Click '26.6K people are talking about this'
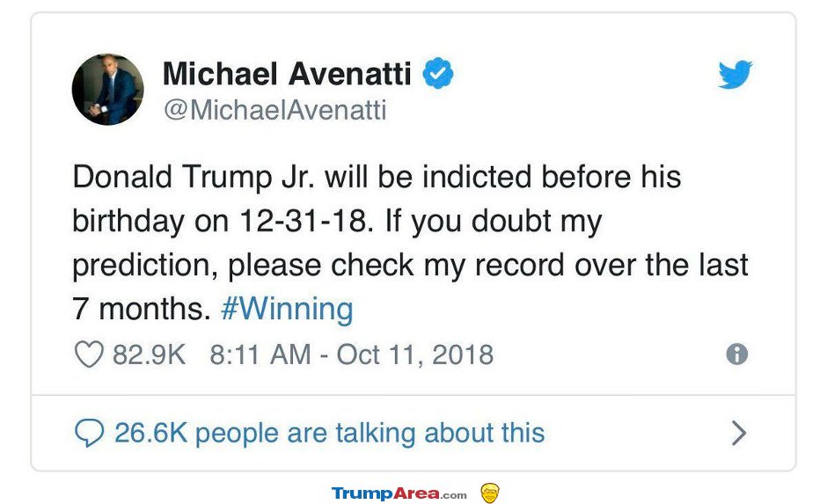This screenshot has width=827, height=504. [330, 434]
